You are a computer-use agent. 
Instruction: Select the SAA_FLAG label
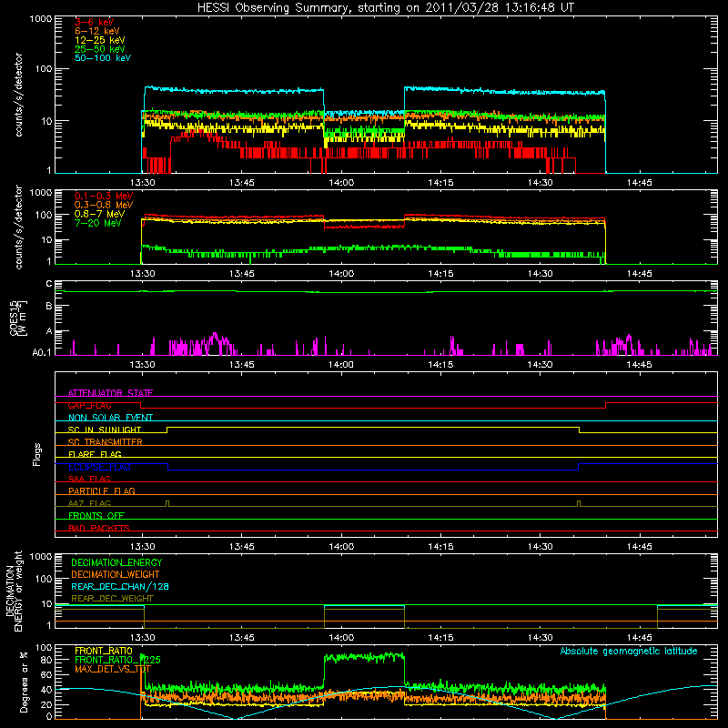[x=89, y=479]
